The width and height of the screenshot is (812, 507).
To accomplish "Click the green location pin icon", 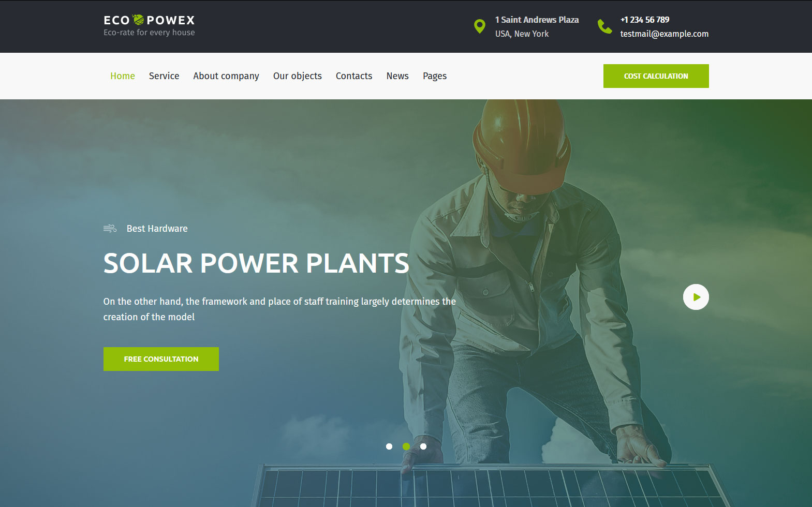I will pyautogui.click(x=480, y=26).
